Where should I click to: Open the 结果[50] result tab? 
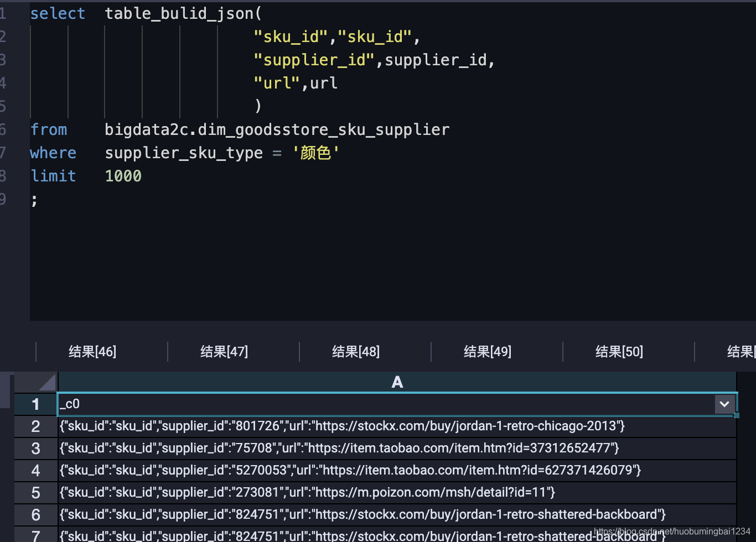point(619,351)
